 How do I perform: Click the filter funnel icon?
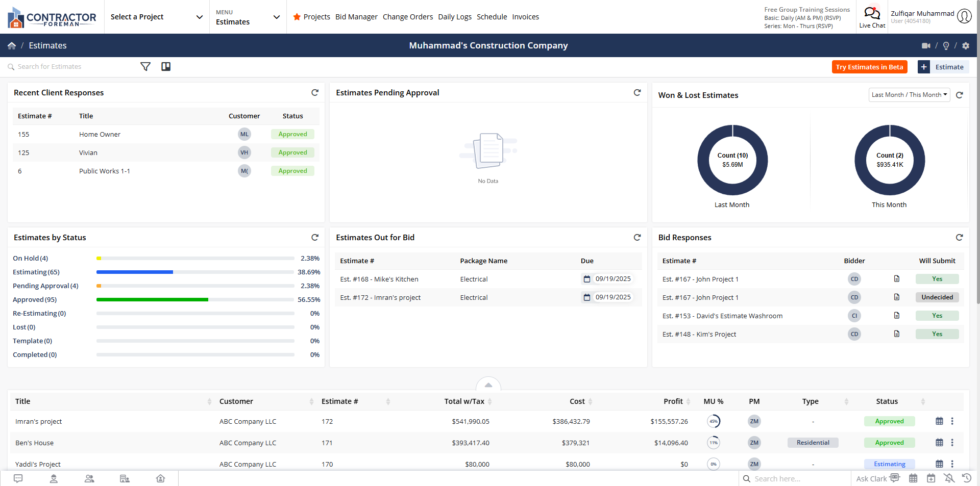[145, 67]
